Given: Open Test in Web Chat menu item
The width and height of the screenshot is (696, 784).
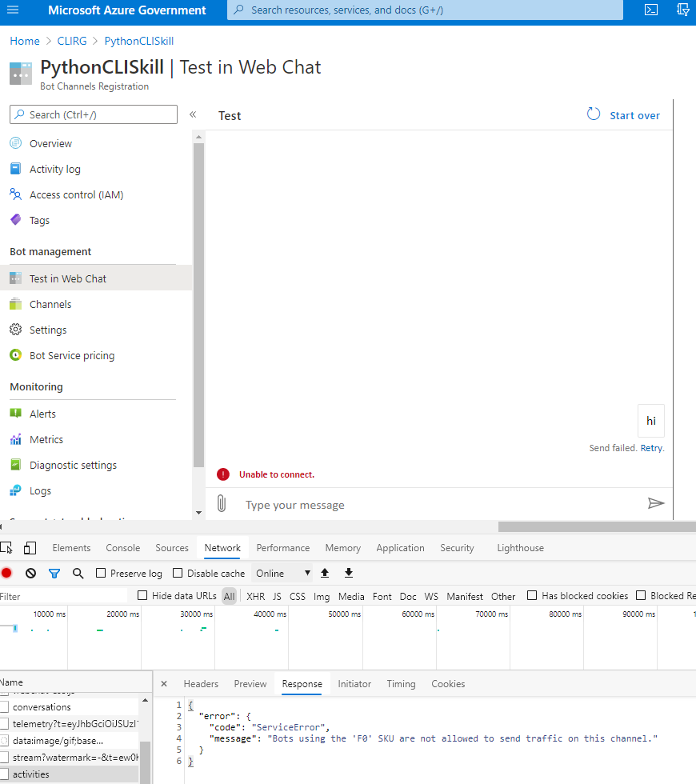Looking at the screenshot, I should pyautogui.click(x=96, y=278).
